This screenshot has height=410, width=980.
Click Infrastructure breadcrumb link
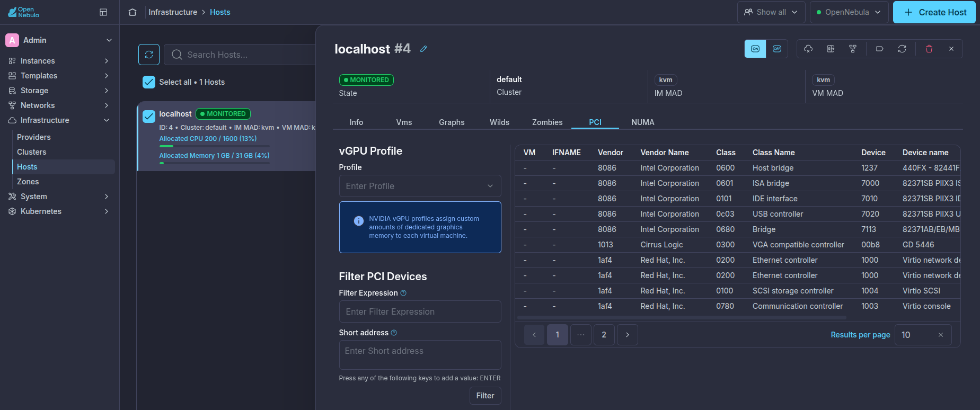click(173, 12)
